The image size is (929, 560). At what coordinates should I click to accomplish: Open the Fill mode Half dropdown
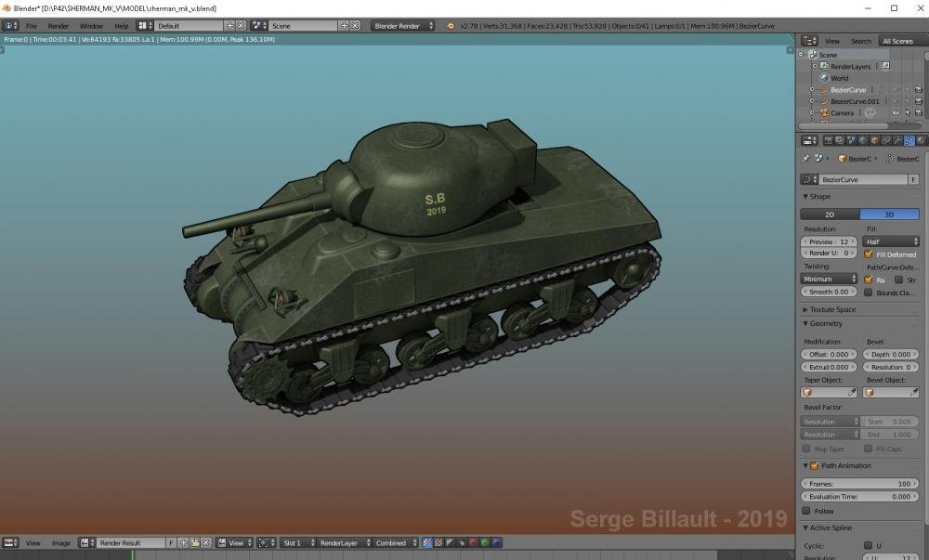890,241
